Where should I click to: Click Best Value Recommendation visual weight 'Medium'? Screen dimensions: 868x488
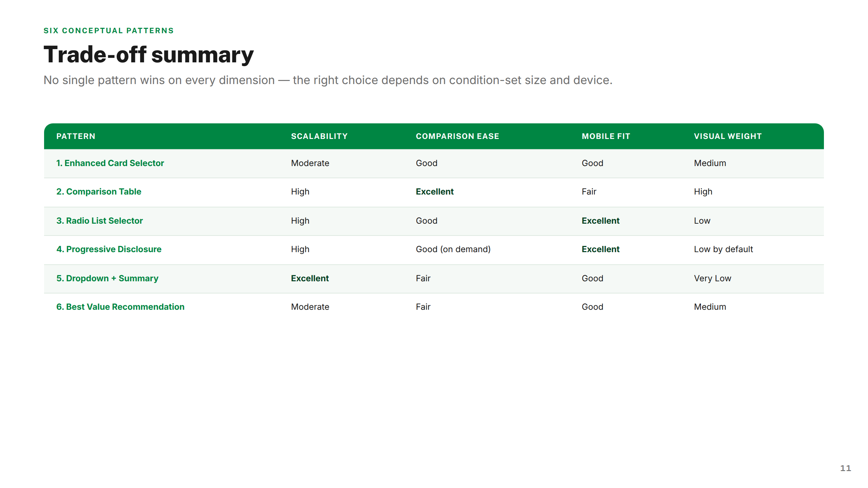tap(710, 307)
